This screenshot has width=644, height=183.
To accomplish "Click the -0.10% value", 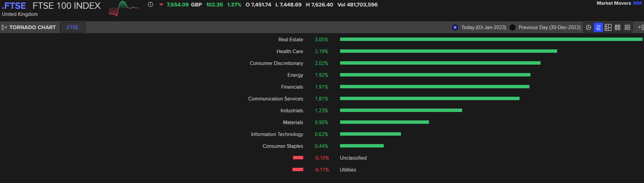I will pyautogui.click(x=321, y=158).
